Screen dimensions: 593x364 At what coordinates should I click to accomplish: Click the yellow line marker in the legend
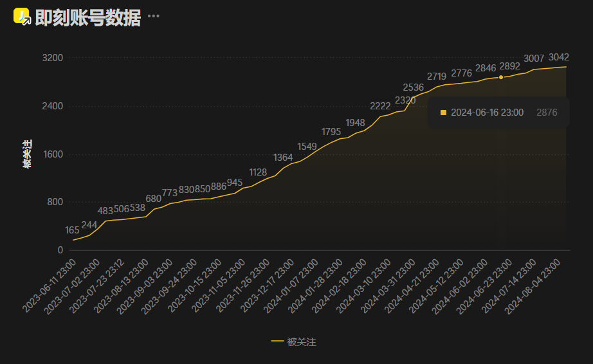click(x=277, y=342)
